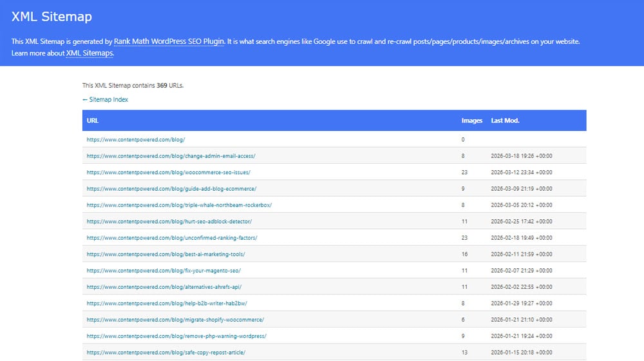Open the woocommerce-seo-issues blog link

point(168,172)
